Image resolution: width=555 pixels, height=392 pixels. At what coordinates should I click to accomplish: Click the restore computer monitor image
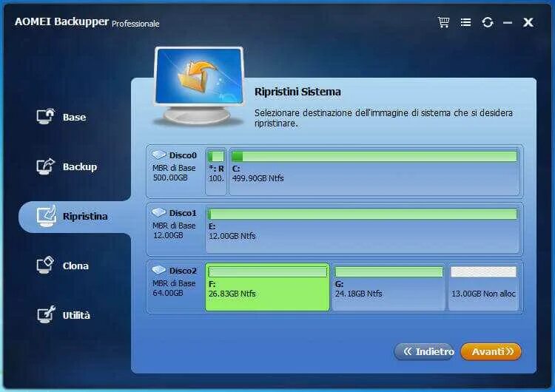199,86
